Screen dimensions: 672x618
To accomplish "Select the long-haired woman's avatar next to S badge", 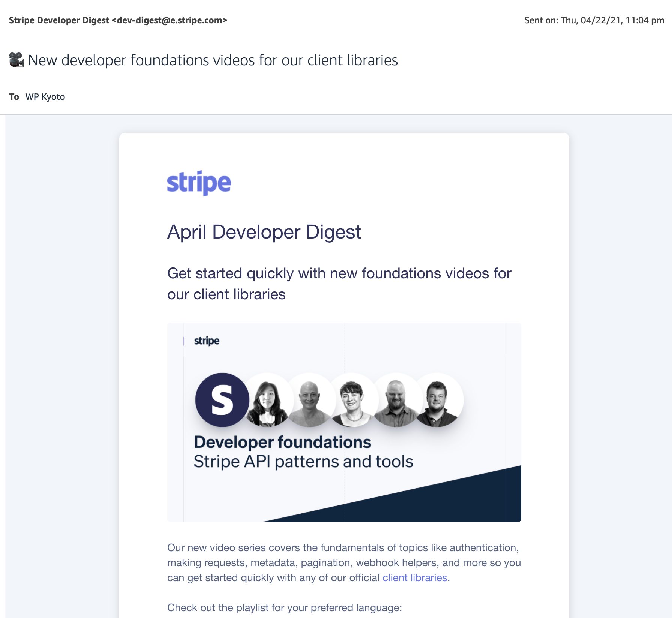I will [x=268, y=401].
